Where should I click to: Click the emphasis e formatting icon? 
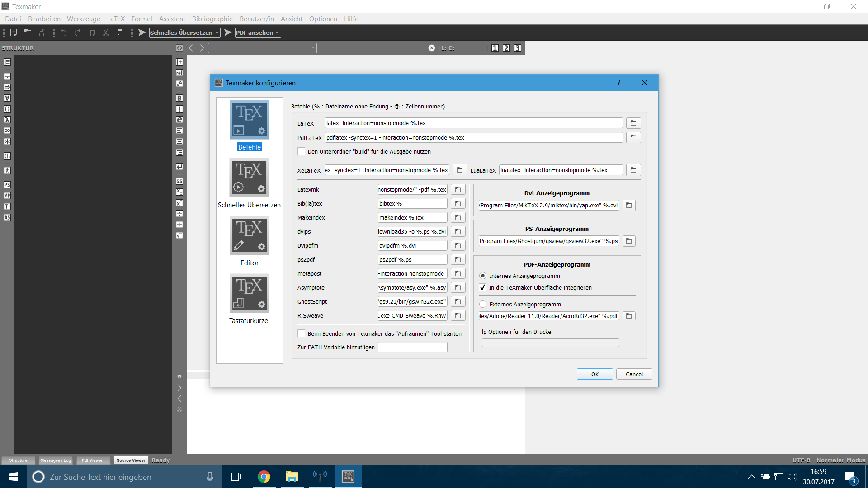pyautogui.click(x=179, y=120)
